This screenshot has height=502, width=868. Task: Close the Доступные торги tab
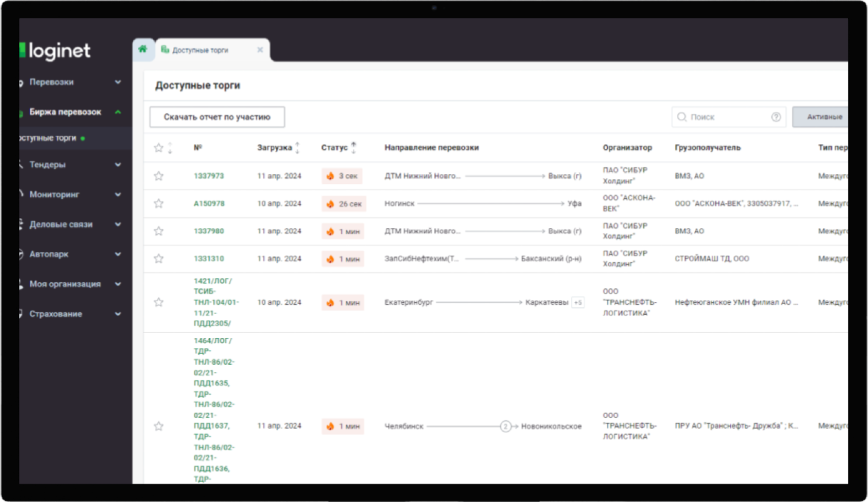tap(260, 50)
